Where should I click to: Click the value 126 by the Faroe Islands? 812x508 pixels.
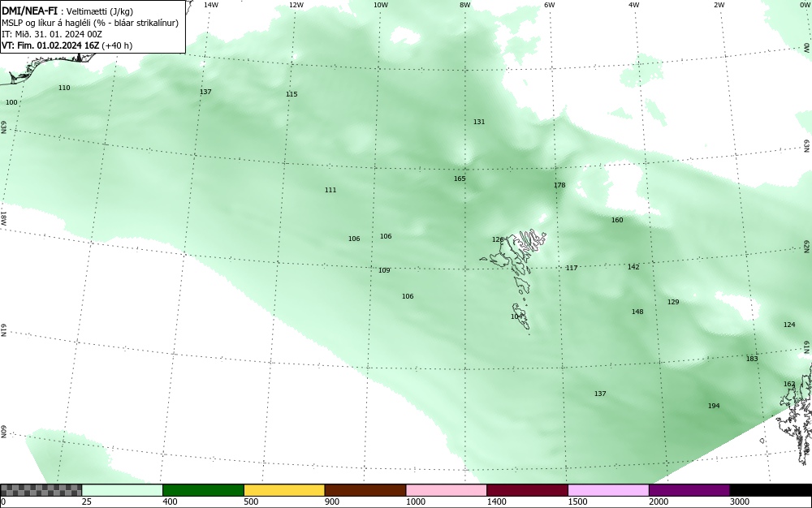pos(498,240)
